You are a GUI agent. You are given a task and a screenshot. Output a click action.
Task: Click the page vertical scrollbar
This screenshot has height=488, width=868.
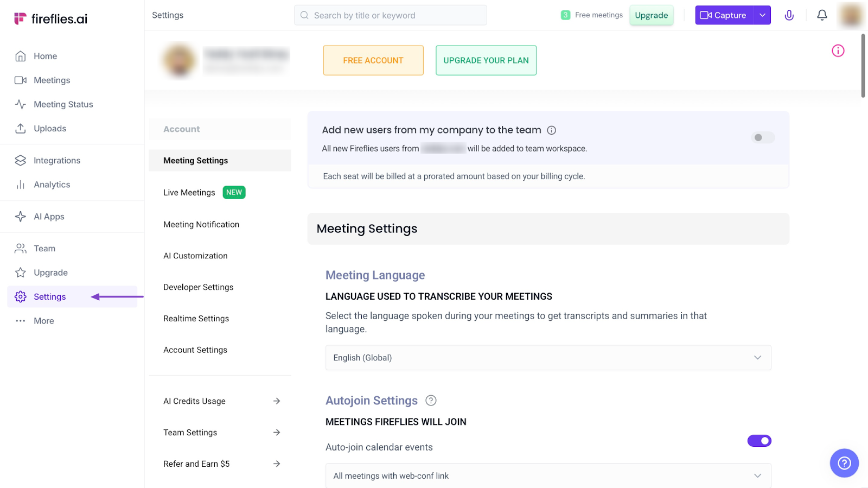pyautogui.click(x=863, y=66)
